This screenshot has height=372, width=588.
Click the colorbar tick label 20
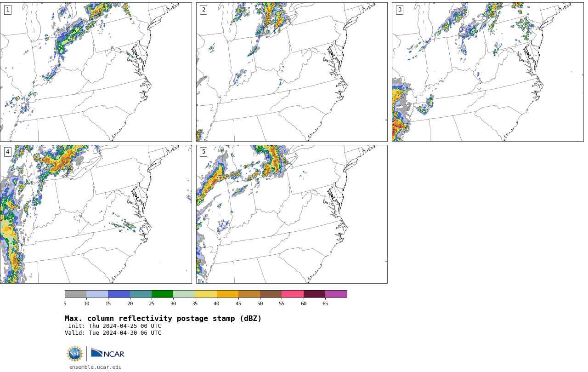click(x=130, y=303)
